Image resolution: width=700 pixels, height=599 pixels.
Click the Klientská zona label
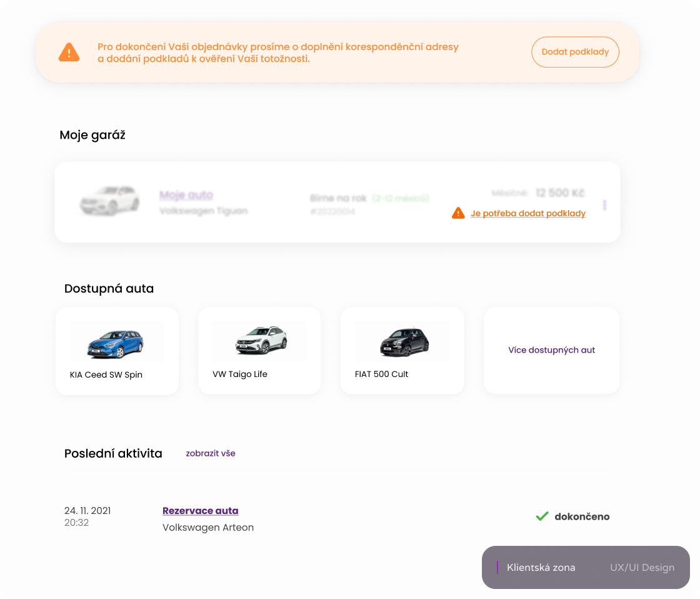(541, 568)
